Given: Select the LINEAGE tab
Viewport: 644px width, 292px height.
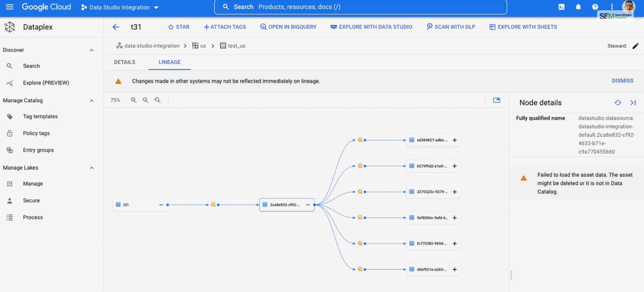Looking at the screenshot, I should click(169, 62).
